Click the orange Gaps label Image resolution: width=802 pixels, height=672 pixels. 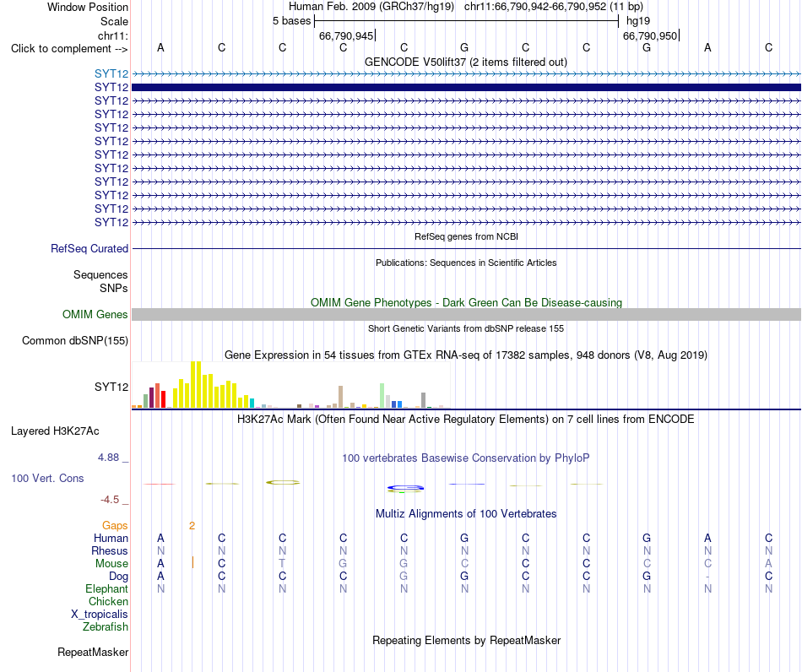click(115, 526)
